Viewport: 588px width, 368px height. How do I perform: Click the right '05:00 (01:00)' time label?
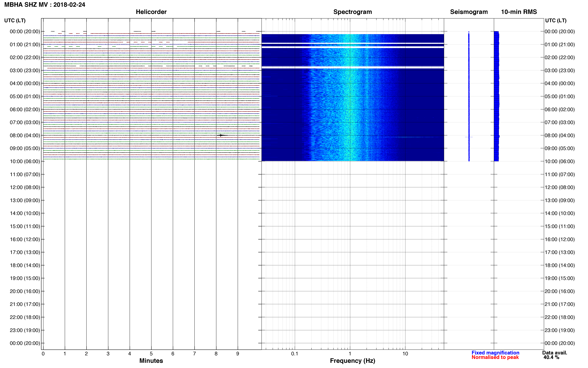(x=560, y=96)
